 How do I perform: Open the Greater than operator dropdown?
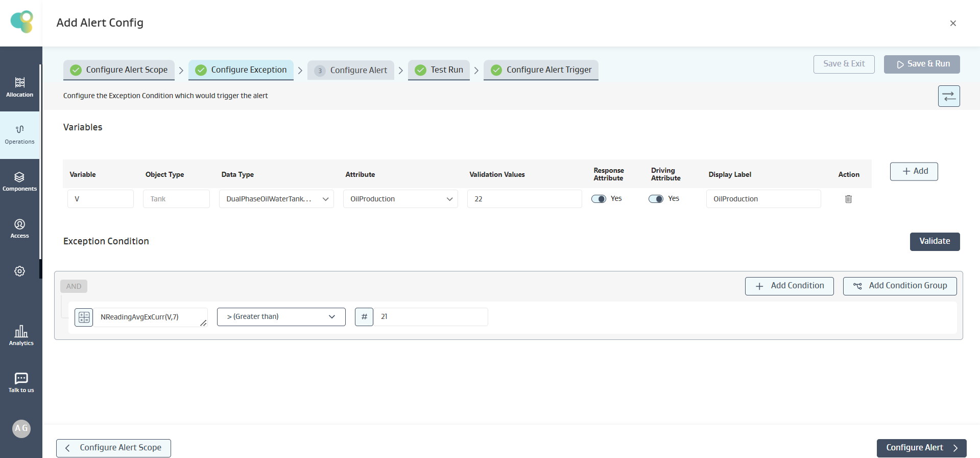point(281,317)
